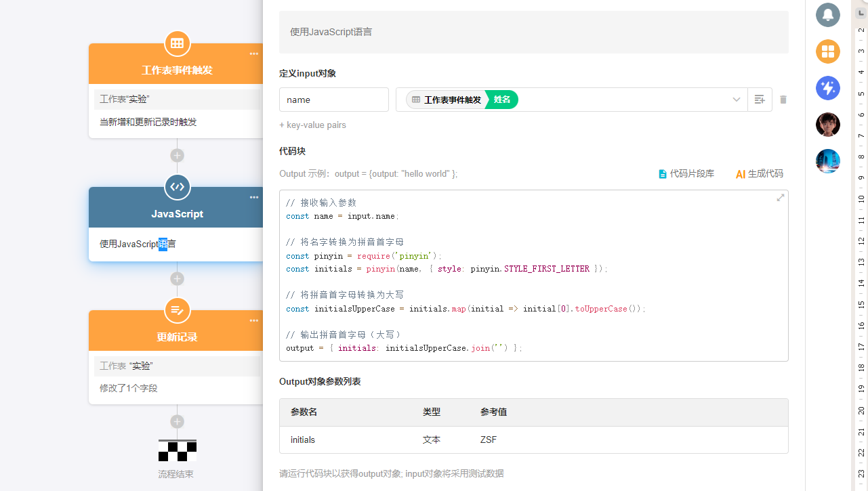Expand the input value dropdown arrow
This screenshot has height=491, width=868.
pyautogui.click(x=737, y=100)
